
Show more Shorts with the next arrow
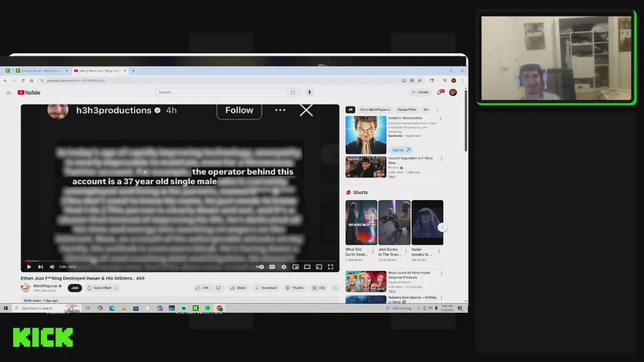click(x=442, y=227)
